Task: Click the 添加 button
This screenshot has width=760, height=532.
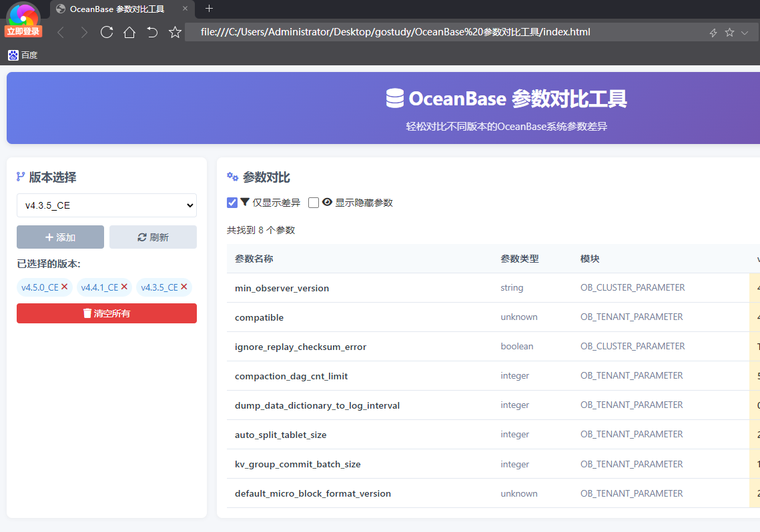Action: click(x=60, y=237)
